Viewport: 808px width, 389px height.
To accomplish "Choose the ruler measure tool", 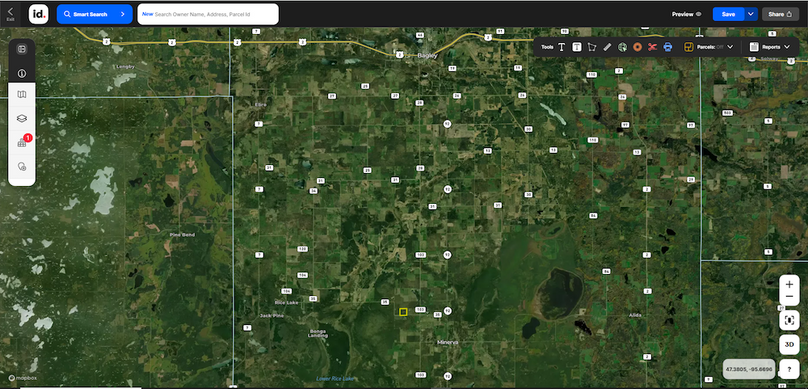I will click(607, 47).
